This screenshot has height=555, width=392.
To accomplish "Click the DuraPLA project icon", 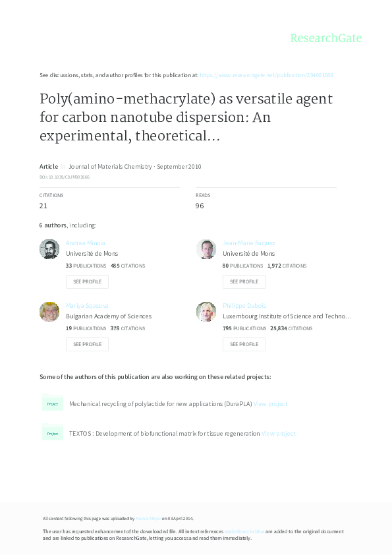I will tap(53, 403).
